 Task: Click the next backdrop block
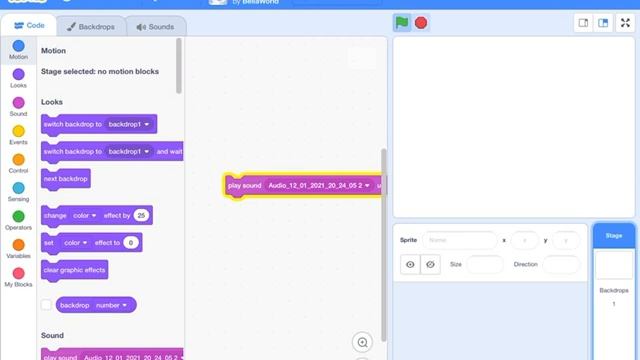click(x=66, y=179)
